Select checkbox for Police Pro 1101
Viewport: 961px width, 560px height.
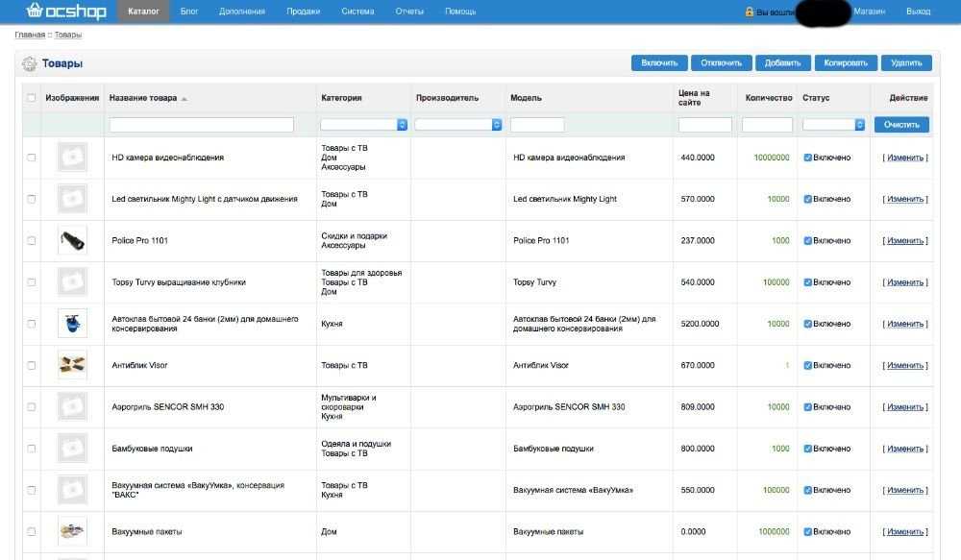(32, 241)
